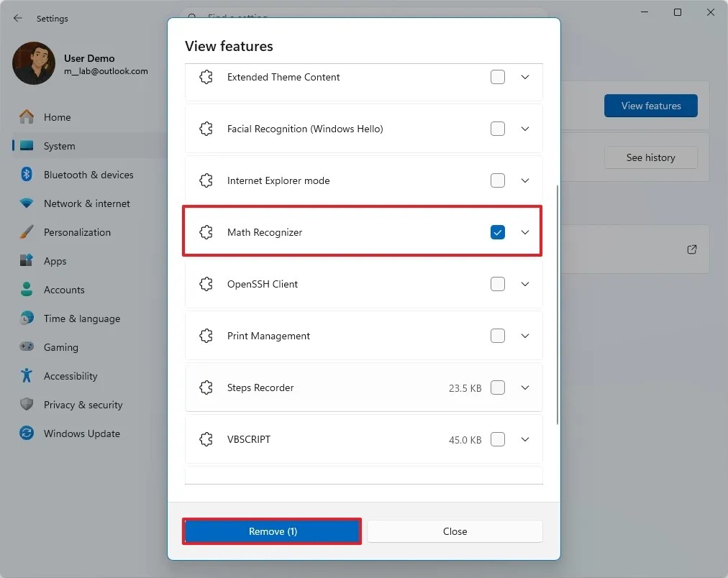Expand Facial Recognition details chevron
The image size is (728, 578).
(x=525, y=129)
